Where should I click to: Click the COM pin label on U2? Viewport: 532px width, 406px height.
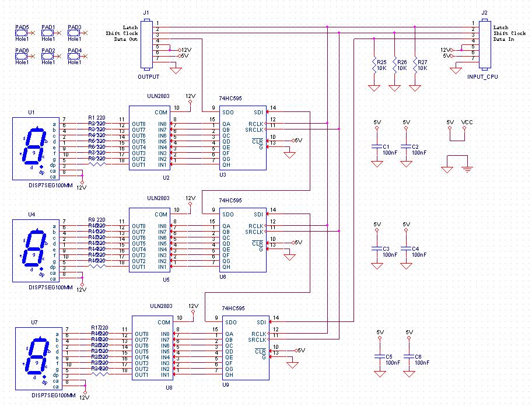click(161, 112)
